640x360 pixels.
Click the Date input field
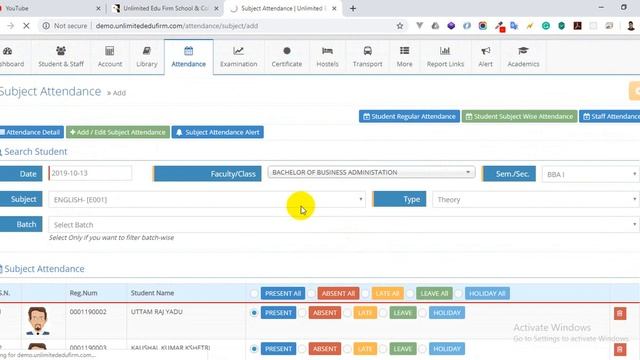pyautogui.click(x=90, y=173)
